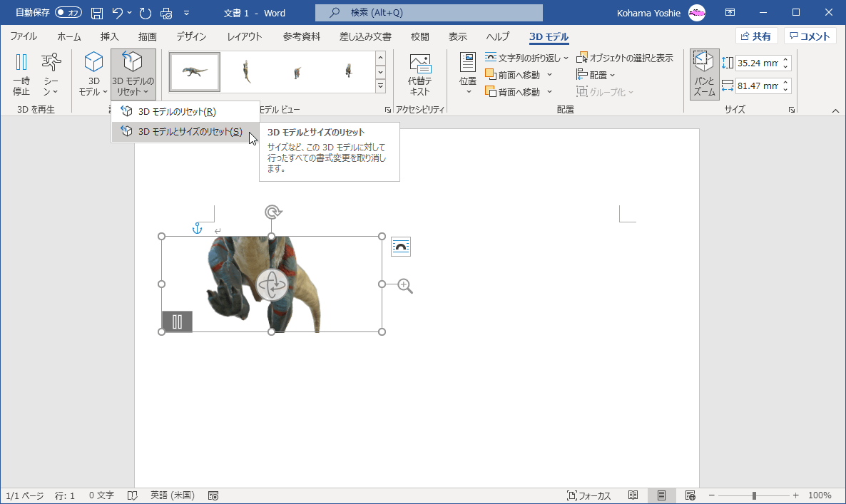The height and width of the screenshot is (504, 846).
Task: Choose 3D モデルのリセット(R) menu entry
Action: (x=185, y=112)
